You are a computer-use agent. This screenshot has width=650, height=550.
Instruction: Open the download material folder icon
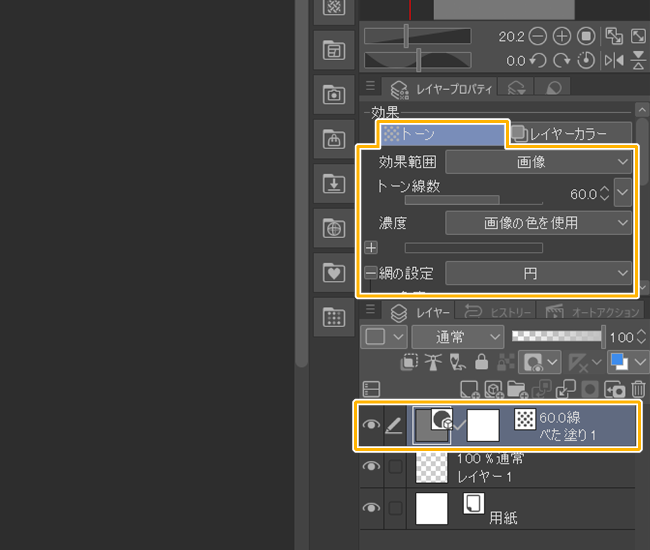[x=334, y=184]
